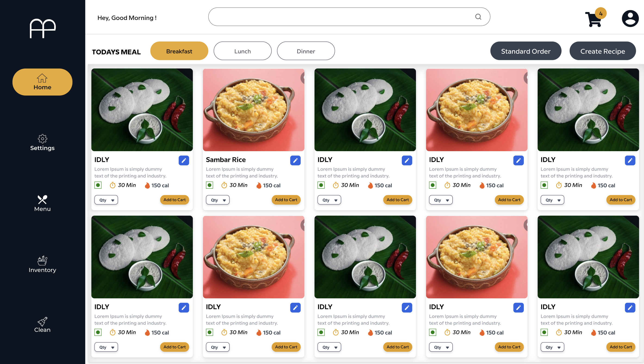644x364 pixels.
Task: Open Menu in the sidebar
Action: (42, 203)
